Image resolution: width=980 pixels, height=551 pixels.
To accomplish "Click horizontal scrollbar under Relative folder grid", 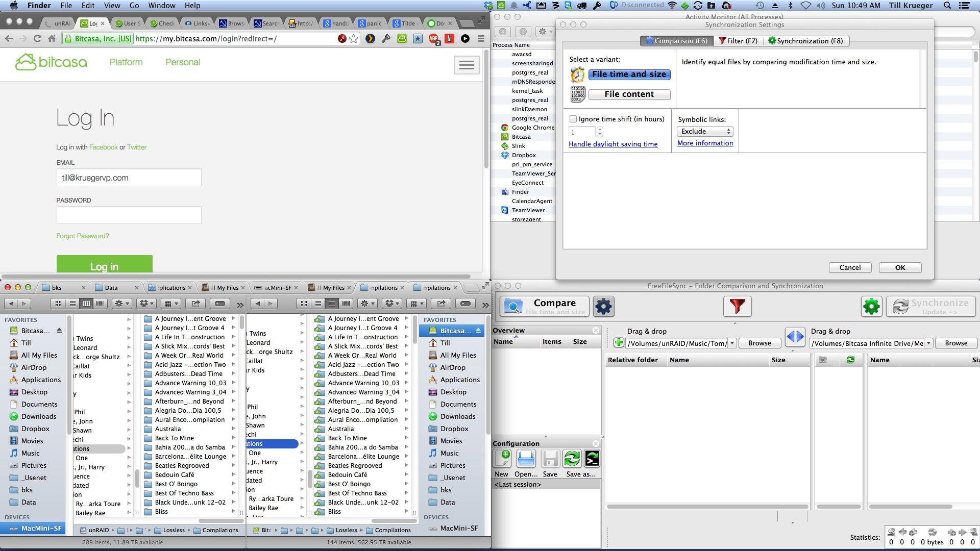I will pyautogui.click(x=707, y=507).
